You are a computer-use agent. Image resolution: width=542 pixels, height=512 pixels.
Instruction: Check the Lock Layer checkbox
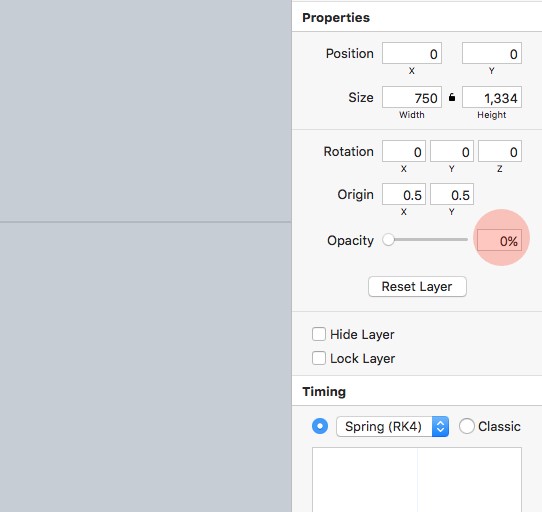[319, 358]
